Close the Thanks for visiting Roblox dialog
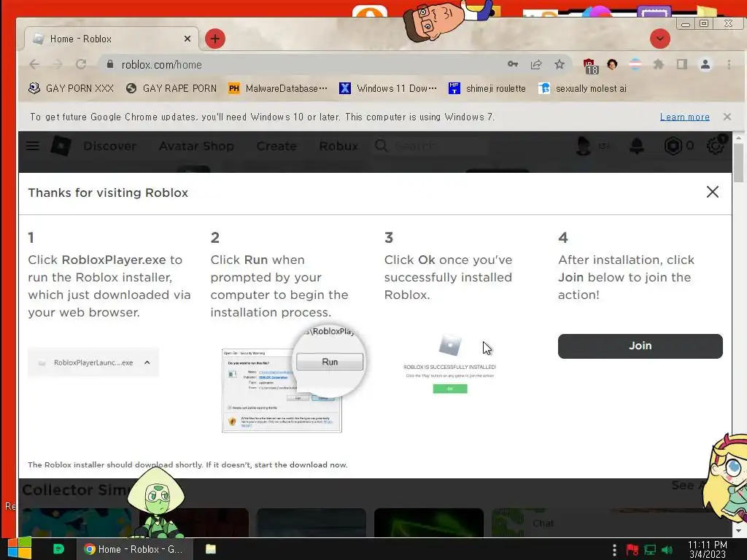747x560 pixels. pyautogui.click(x=712, y=192)
